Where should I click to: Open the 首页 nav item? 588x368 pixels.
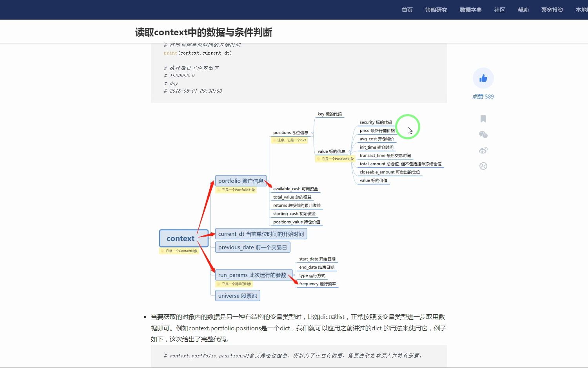pos(407,10)
